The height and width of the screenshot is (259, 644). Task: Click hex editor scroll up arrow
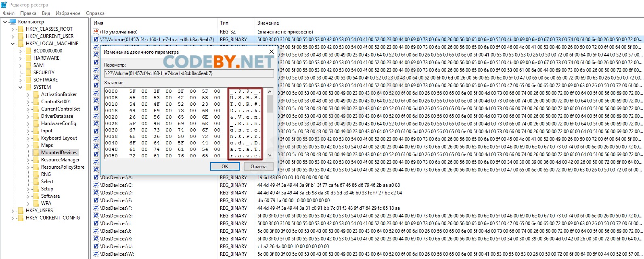(x=270, y=91)
